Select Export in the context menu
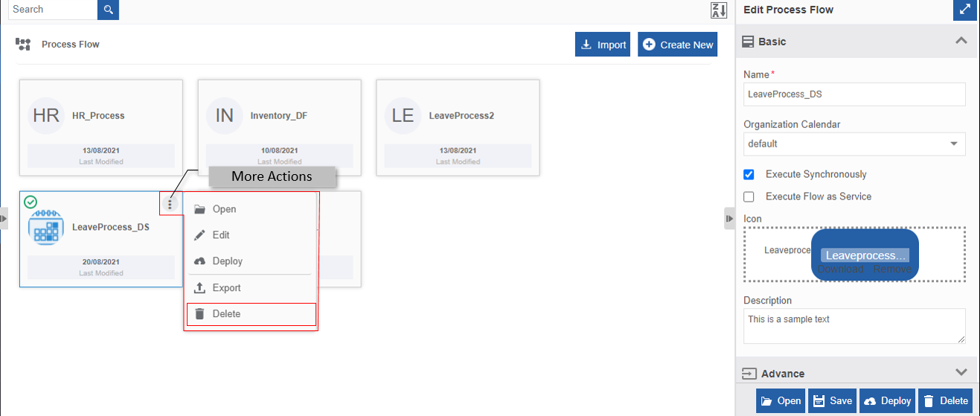 click(x=251, y=288)
